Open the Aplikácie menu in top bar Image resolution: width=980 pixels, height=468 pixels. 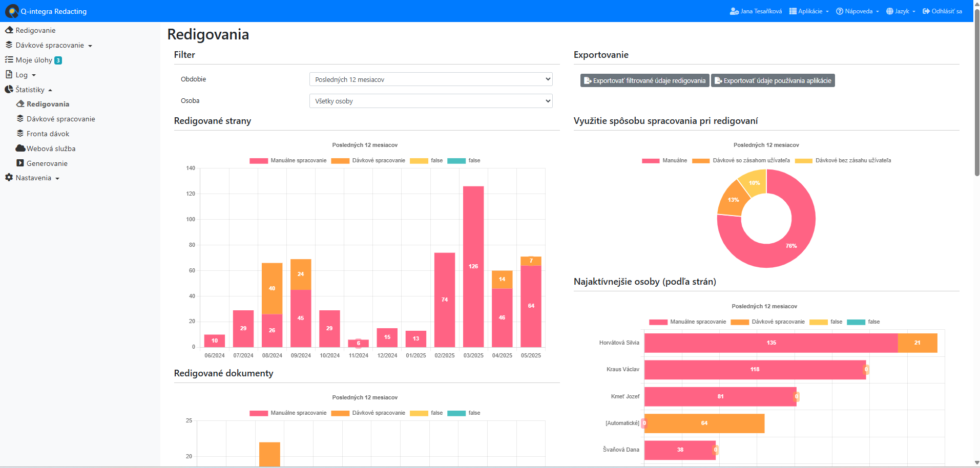(809, 11)
